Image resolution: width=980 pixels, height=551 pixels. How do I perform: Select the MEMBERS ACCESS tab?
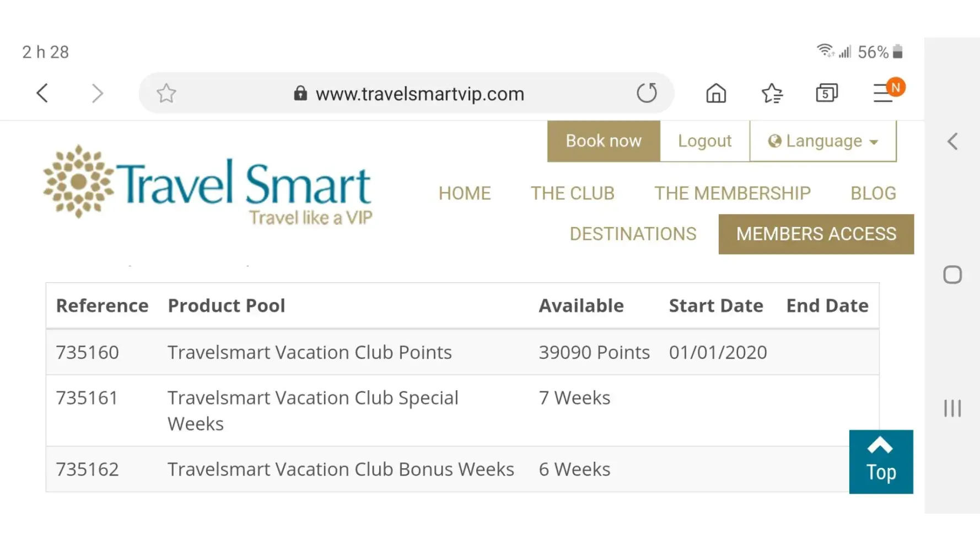click(816, 234)
